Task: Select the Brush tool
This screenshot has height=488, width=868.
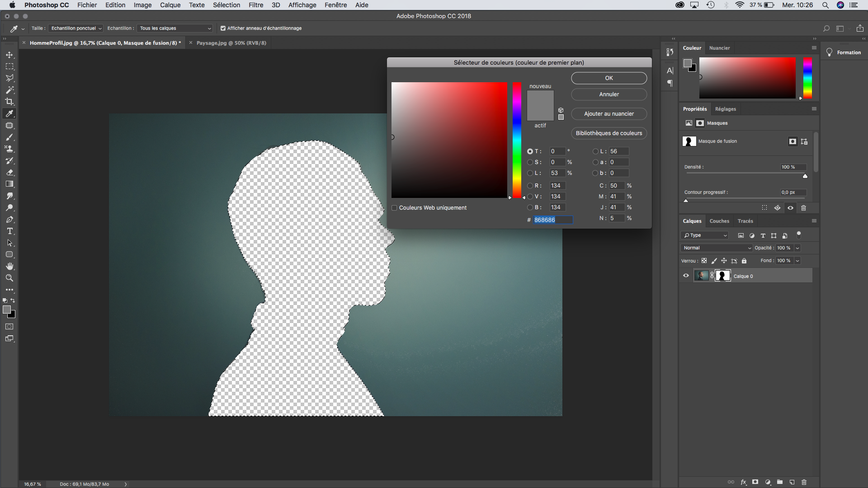Action: point(9,137)
